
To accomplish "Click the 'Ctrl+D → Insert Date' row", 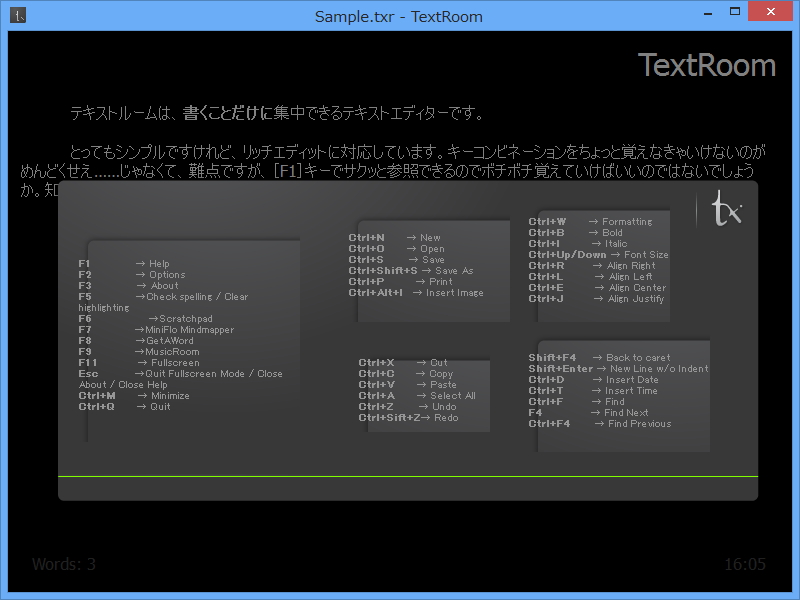I will (x=594, y=380).
